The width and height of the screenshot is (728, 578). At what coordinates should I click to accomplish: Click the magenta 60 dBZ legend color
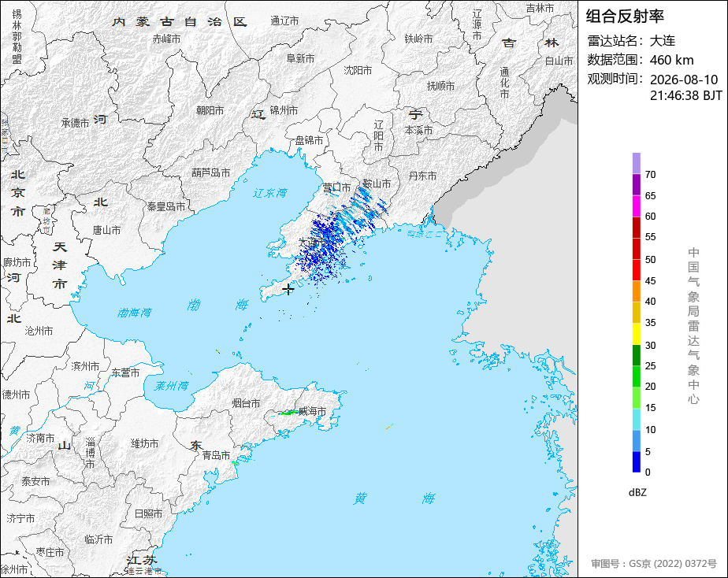tap(636, 206)
